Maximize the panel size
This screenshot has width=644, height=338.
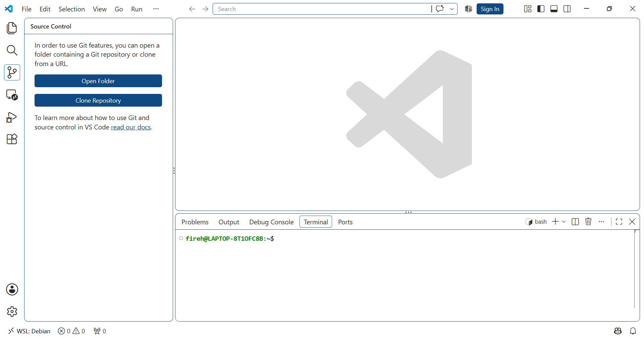click(x=619, y=222)
